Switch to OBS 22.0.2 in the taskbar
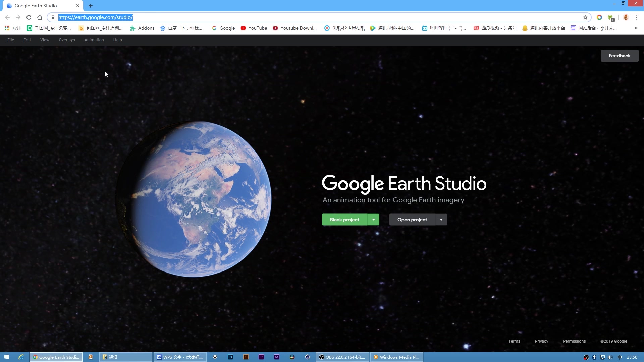This screenshot has height=362, width=644. point(342,357)
